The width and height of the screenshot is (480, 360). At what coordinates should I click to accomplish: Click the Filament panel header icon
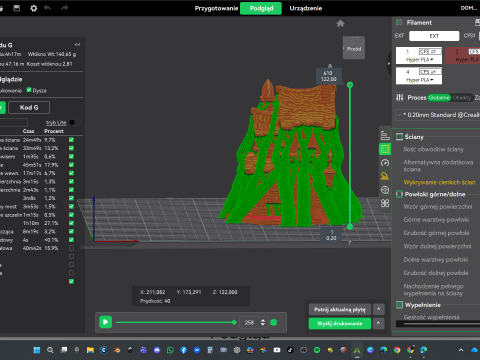point(399,22)
